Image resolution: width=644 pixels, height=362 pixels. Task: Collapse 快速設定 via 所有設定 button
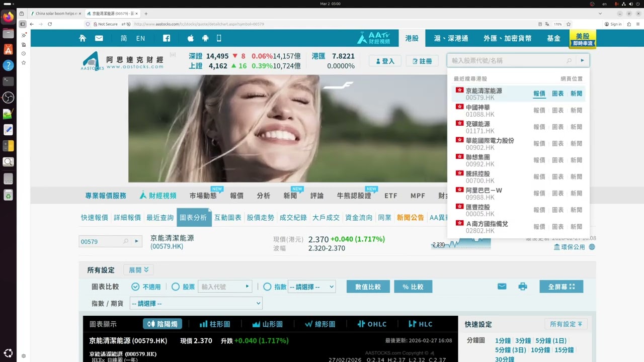coord(566,324)
